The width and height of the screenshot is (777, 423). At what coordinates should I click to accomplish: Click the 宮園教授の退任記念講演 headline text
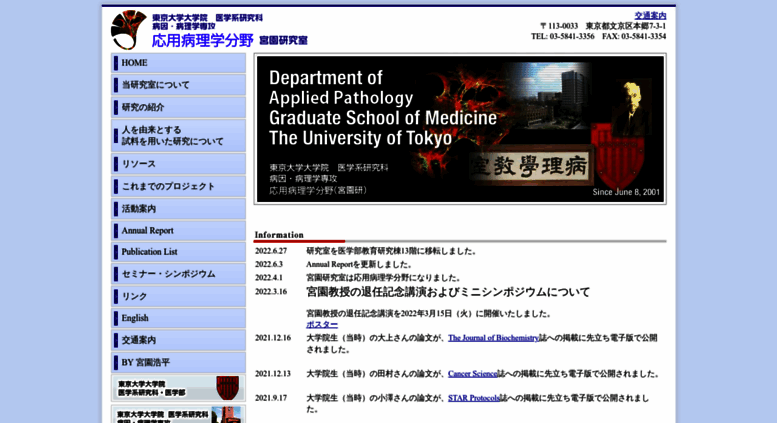(x=448, y=292)
